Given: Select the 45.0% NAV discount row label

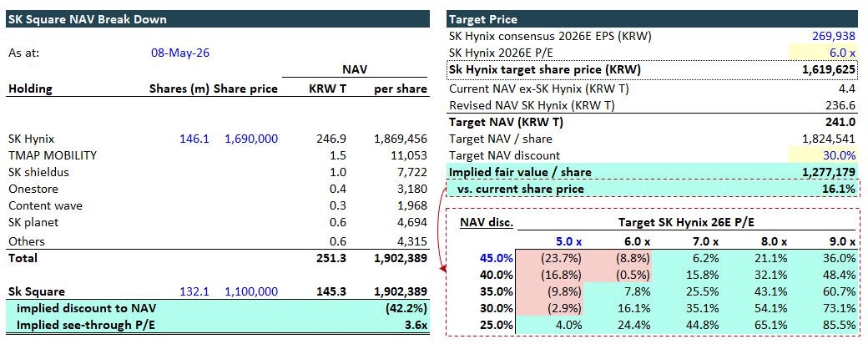Looking at the screenshot, I should [497, 258].
